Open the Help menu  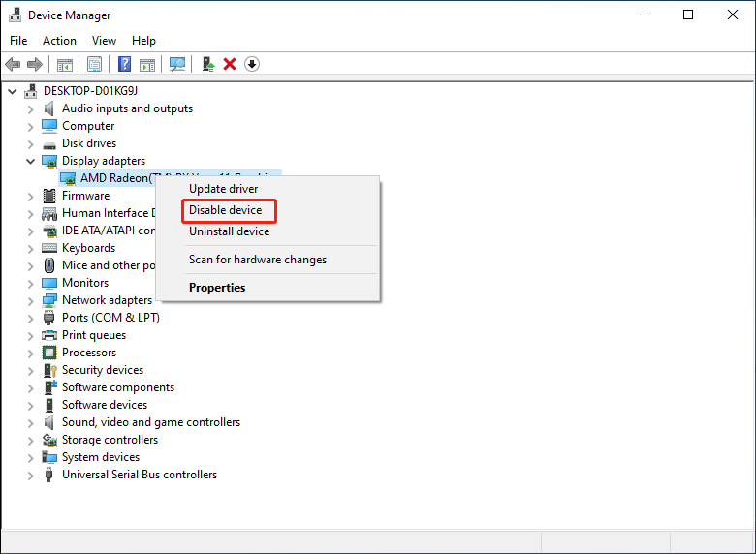[143, 41]
